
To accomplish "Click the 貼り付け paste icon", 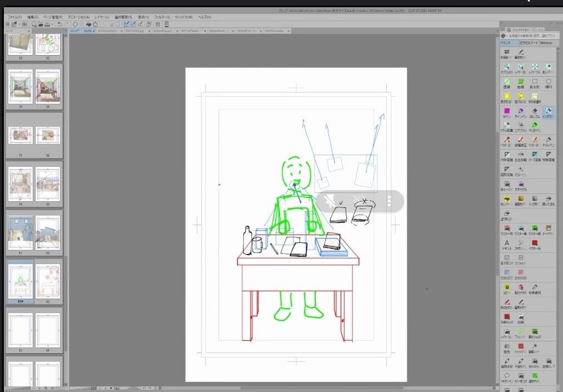I will tap(521, 289).
